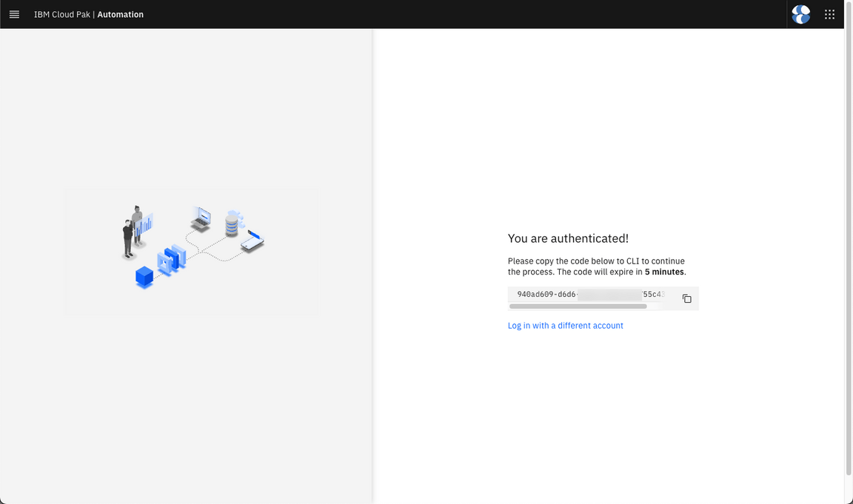Image resolution: width=853 pixels, height=504 pixels.
Task: Click the laptop illustration graphic
Action: tap(201, 219)
